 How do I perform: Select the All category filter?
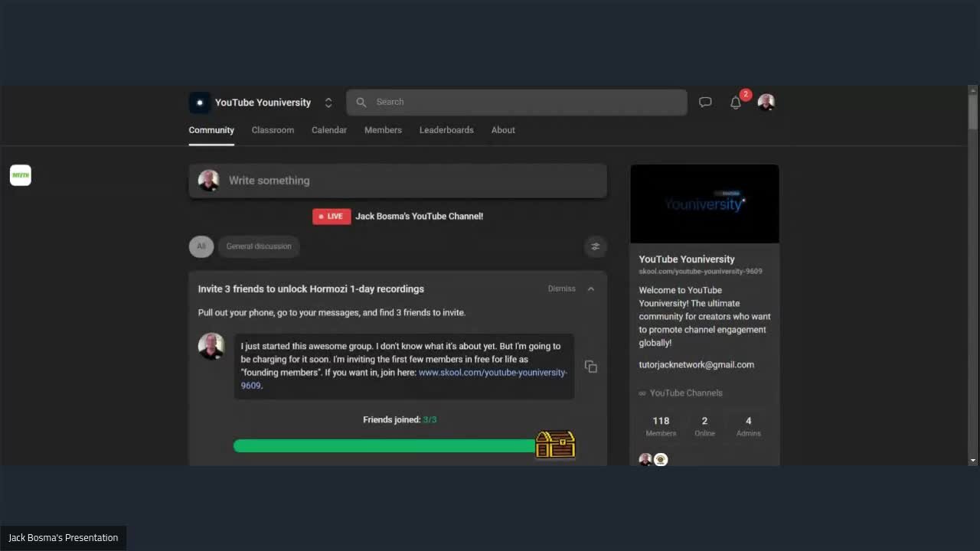click(201, 246)
